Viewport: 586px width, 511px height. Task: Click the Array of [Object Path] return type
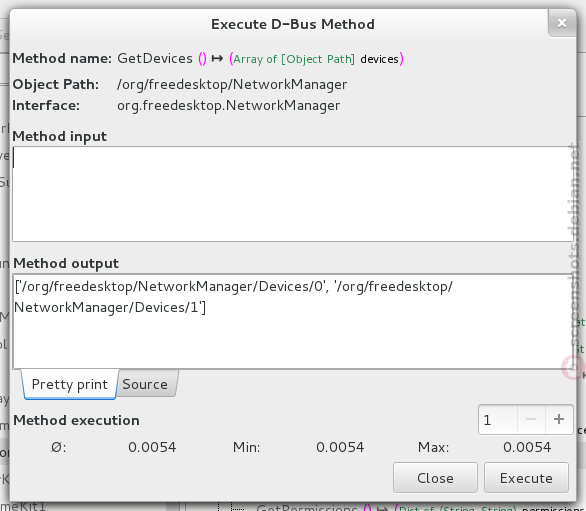pos(294,59)
